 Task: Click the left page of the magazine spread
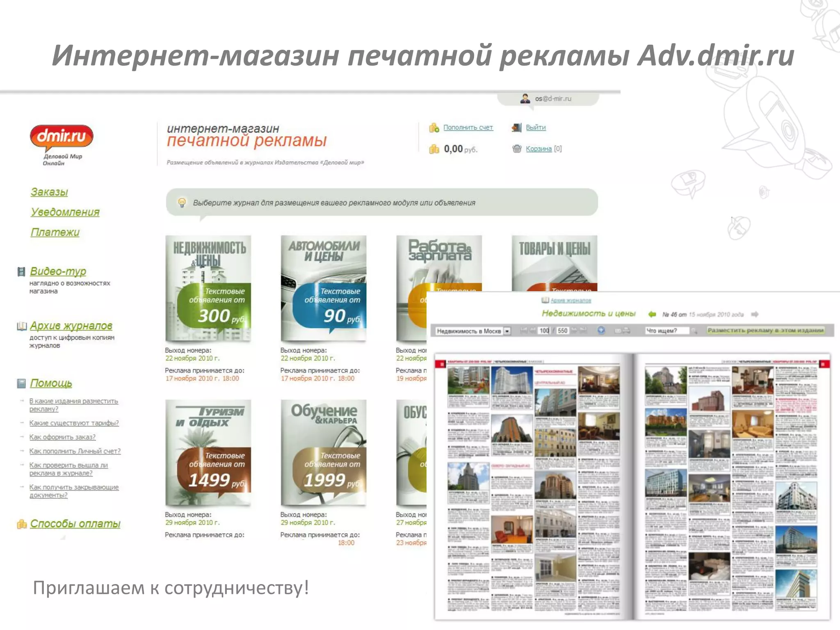[x=533, y=487]
